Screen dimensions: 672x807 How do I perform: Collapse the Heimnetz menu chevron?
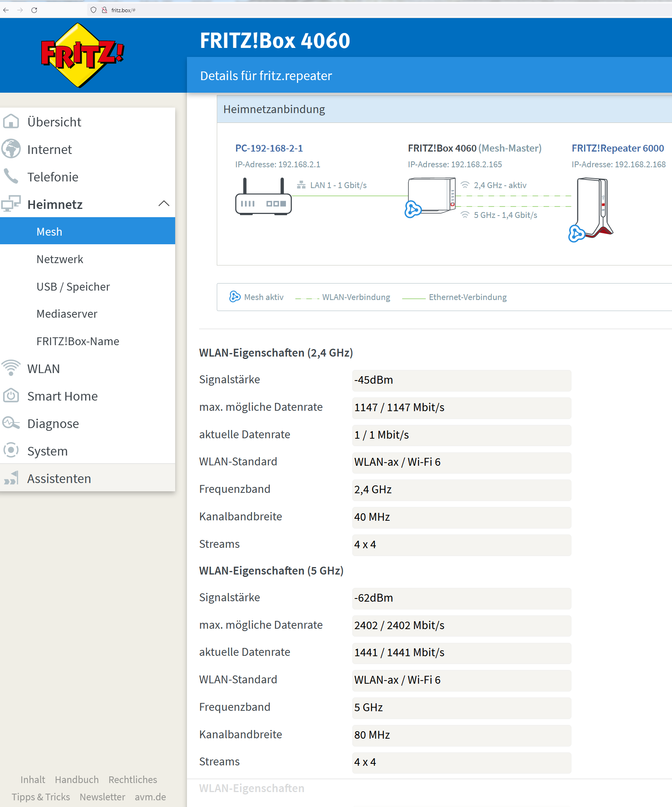164,203
